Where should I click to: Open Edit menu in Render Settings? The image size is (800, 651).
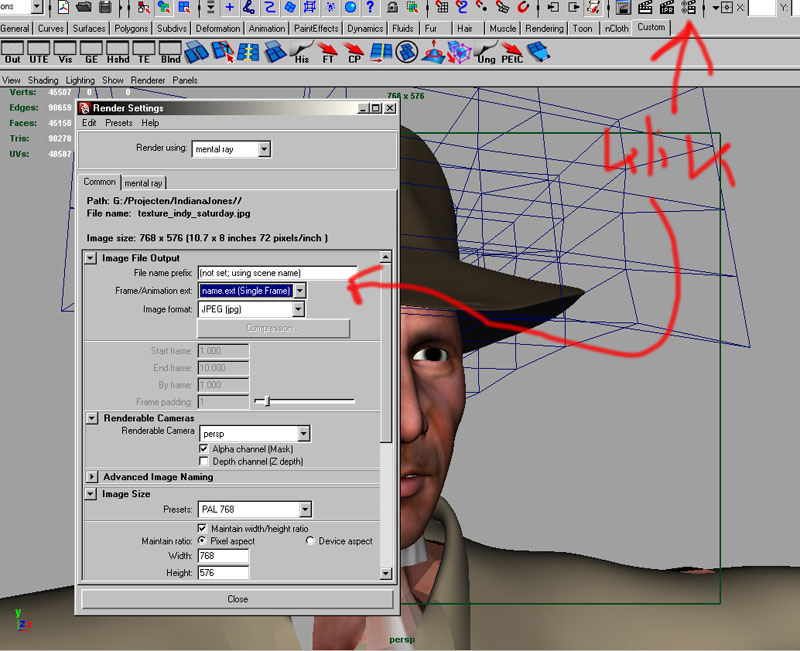coord(89,122)
